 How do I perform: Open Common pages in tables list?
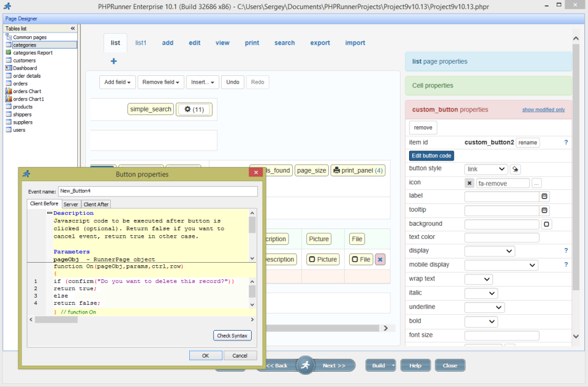29,37
